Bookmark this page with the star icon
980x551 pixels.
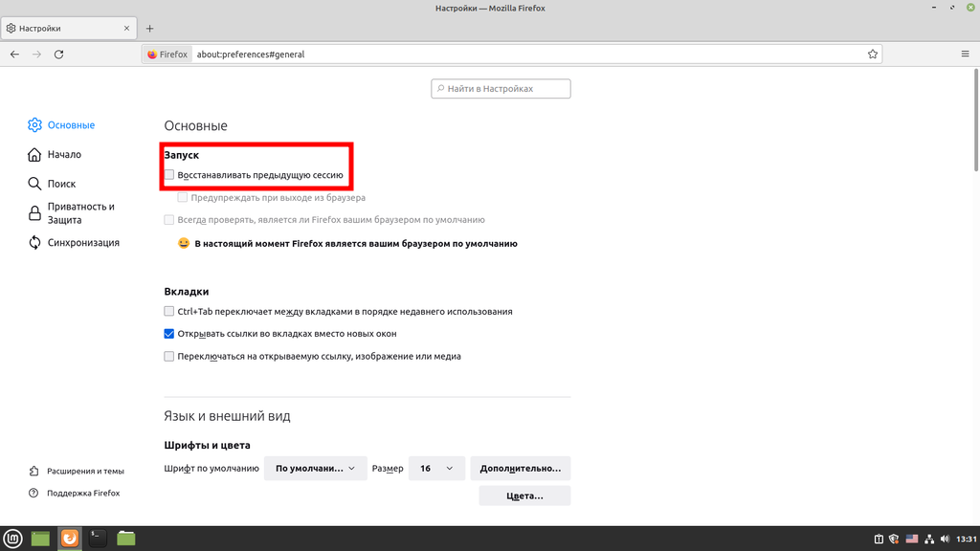tap(872, 55)
